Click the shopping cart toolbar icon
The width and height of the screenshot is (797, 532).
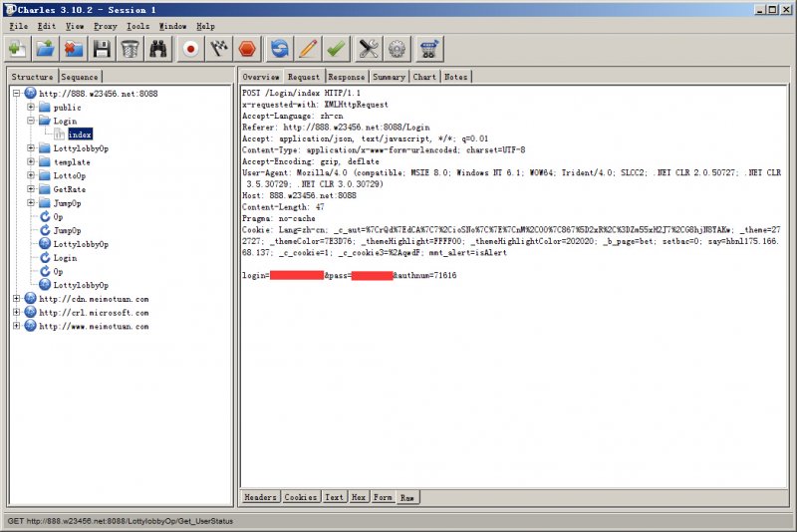[x=429, y=49]
